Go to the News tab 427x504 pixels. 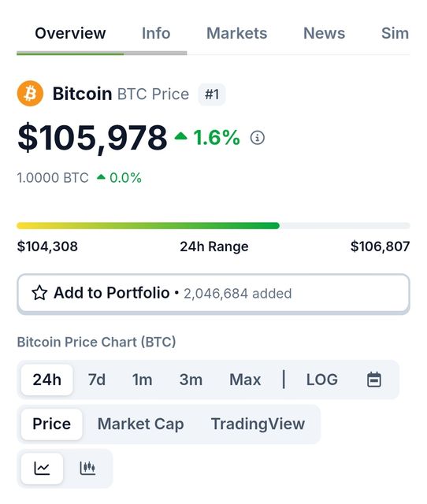click(x=324, y=33)
